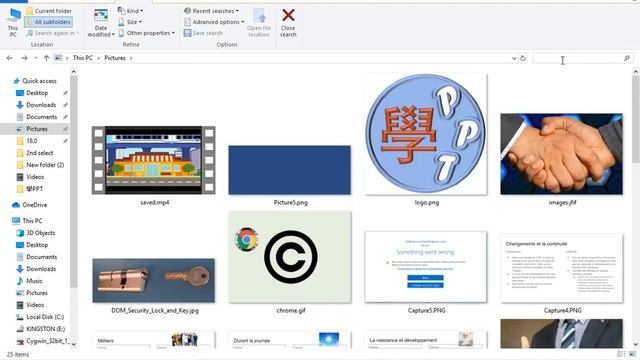Open Pictures under This PC
Screen dimensions: 640x360
pos(37,293)
